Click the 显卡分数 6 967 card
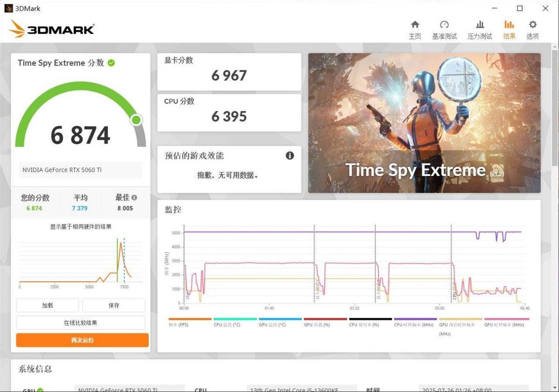Viewport: 559px width, 392px height. coord(229,72)
